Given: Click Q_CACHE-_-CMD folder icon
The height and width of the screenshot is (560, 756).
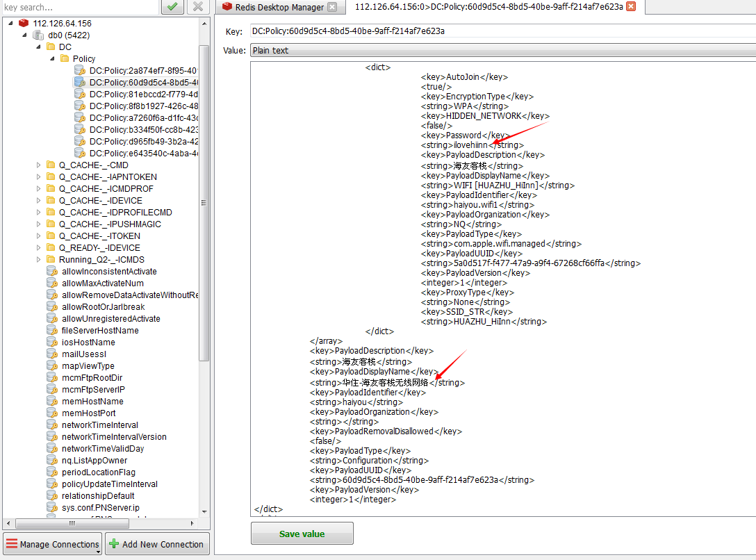Looking at the screenshot, I should [51, 165].
